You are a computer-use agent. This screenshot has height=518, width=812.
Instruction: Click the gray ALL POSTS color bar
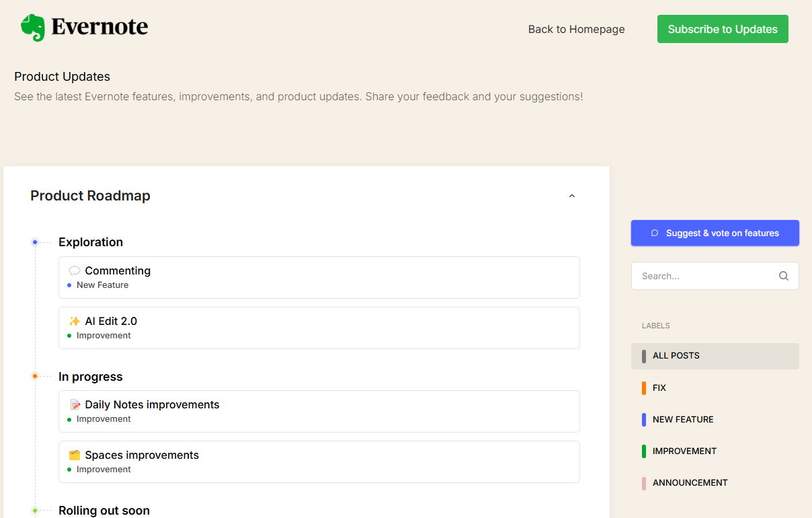coord(644,356)
